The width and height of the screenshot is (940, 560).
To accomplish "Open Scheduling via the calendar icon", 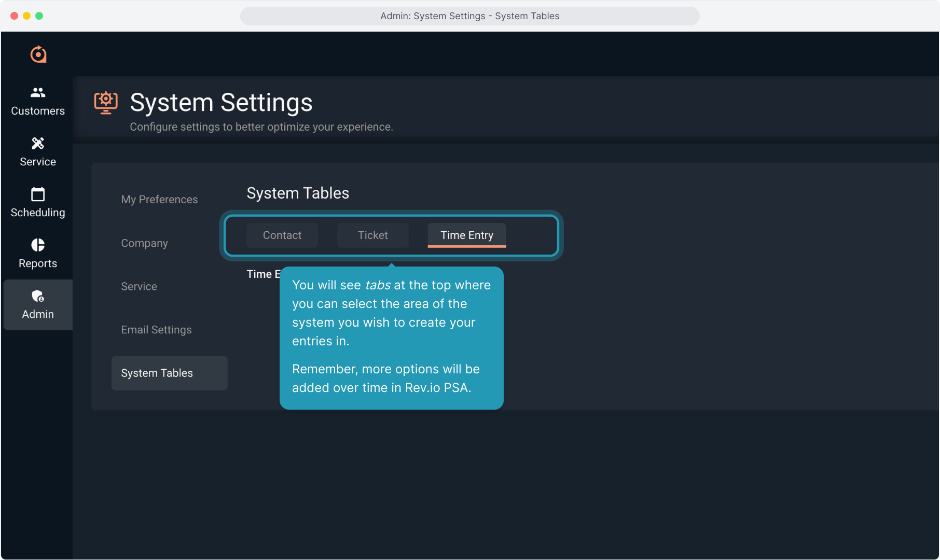I will point(38,194).
